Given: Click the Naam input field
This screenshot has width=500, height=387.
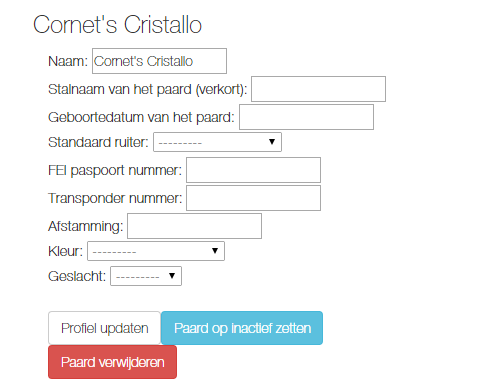Looking at the screenshot, I should point(159,61).
